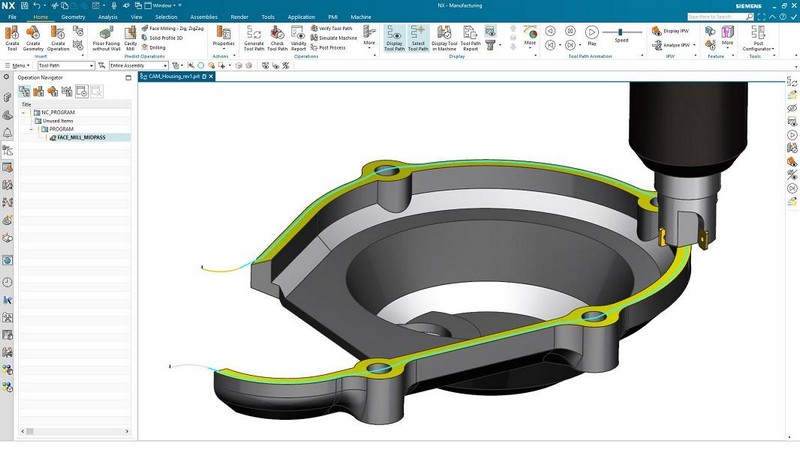Choose Solid Profile 3D operation
This screenshot has width=800, height=450.
[162, 38]
